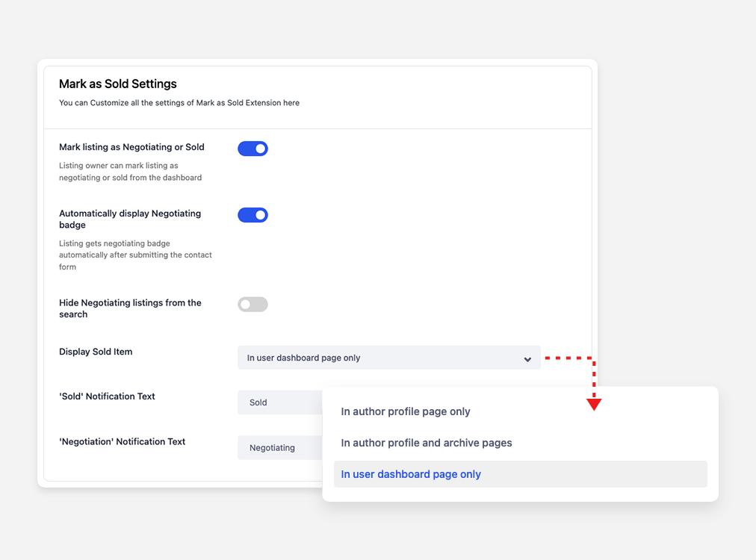Click the "'Negotiation' Notification Text" label
Viewport: 756px width, 560px height.
point(122,441)
